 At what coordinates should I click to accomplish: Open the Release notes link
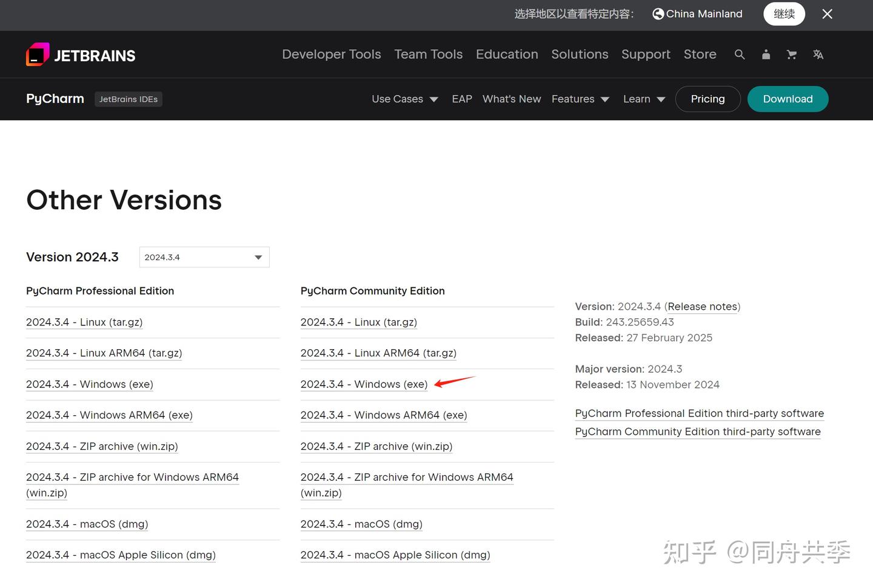(x=702, y=307)
